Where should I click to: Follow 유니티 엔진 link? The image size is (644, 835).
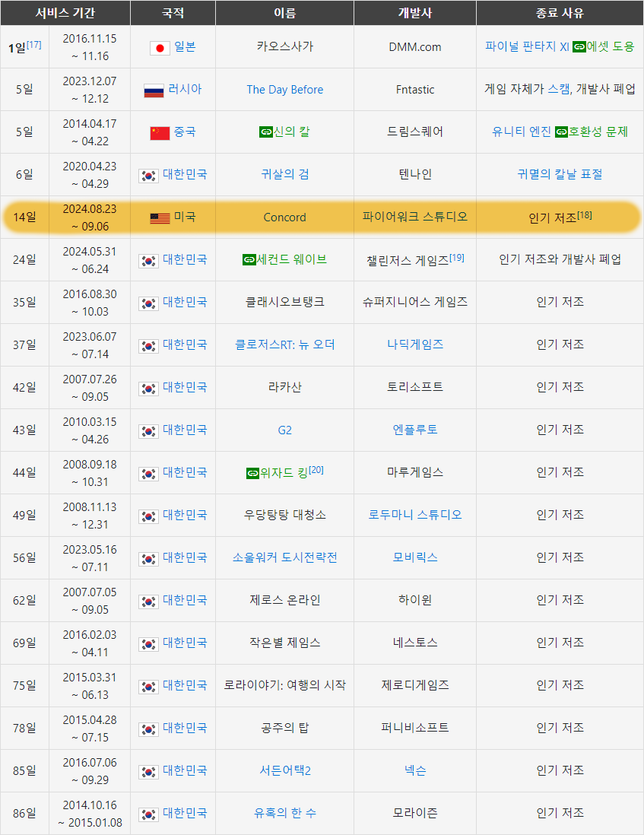tap(522, 132)
